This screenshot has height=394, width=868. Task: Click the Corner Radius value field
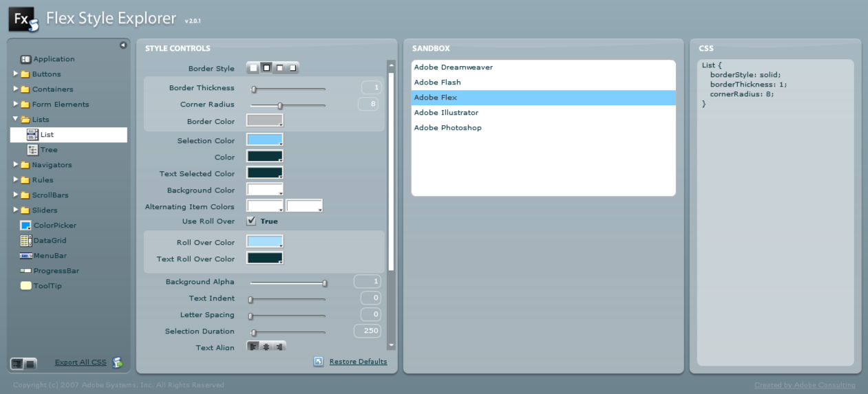click(x=368, y=104)
